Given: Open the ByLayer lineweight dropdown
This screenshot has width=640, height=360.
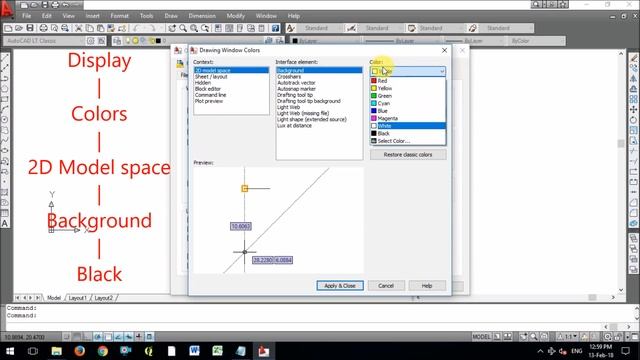Looking at the screenshot, I should pos(473,41).
